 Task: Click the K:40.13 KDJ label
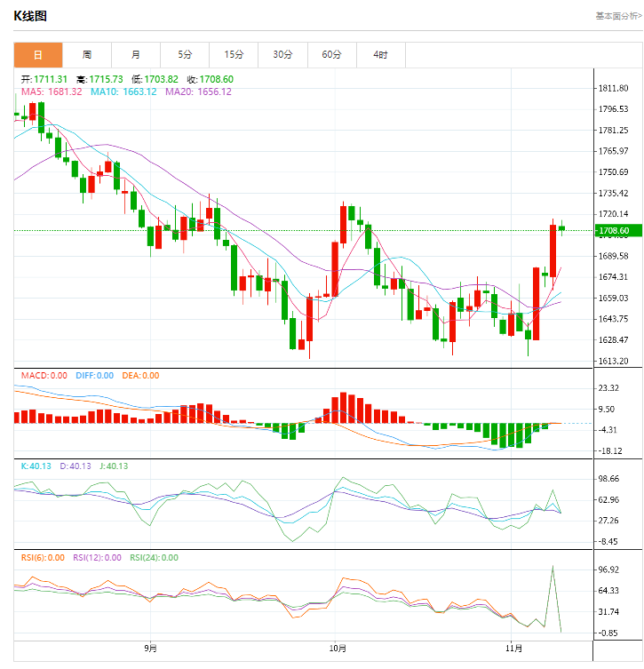[x=36, y=466]
